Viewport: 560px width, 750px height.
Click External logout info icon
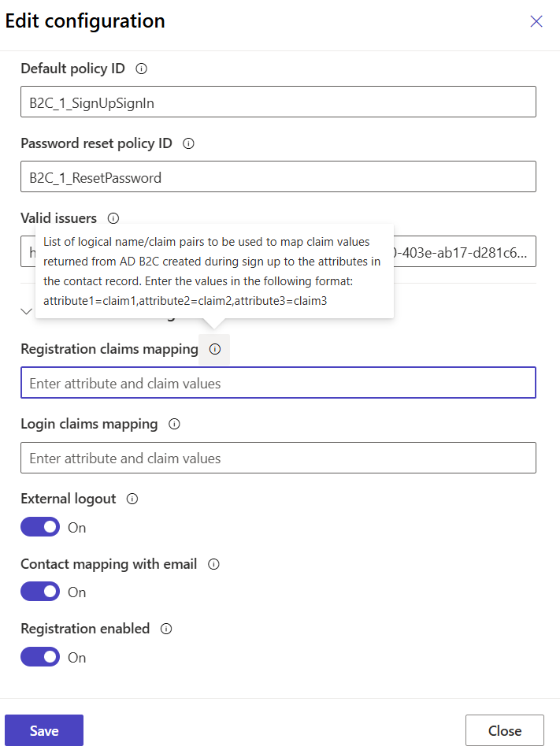coord(132,499)
